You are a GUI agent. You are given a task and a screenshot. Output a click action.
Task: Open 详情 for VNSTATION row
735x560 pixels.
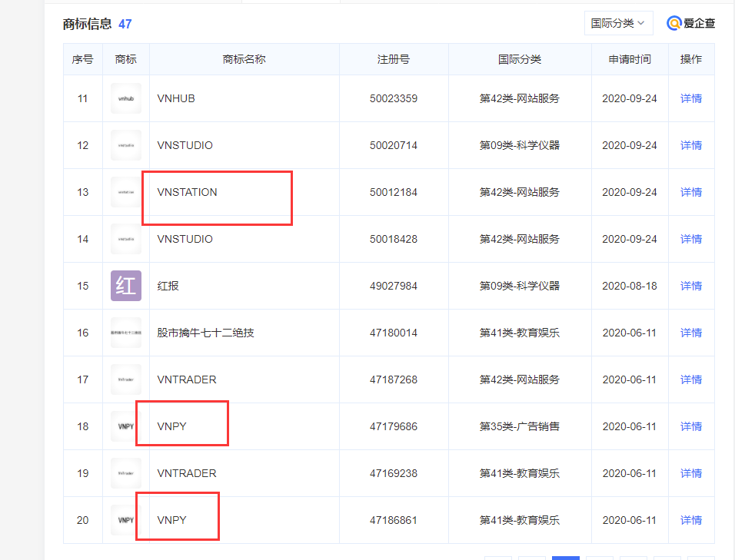click(x=691, y=192)
